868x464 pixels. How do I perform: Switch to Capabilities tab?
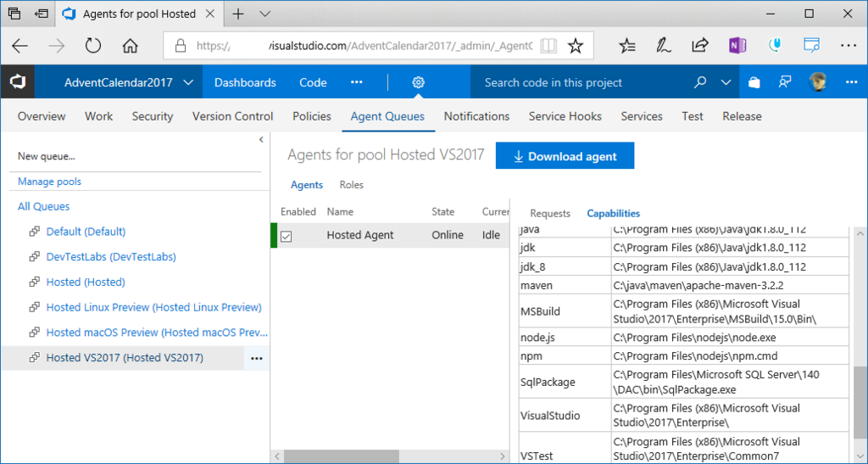[614, 213]
